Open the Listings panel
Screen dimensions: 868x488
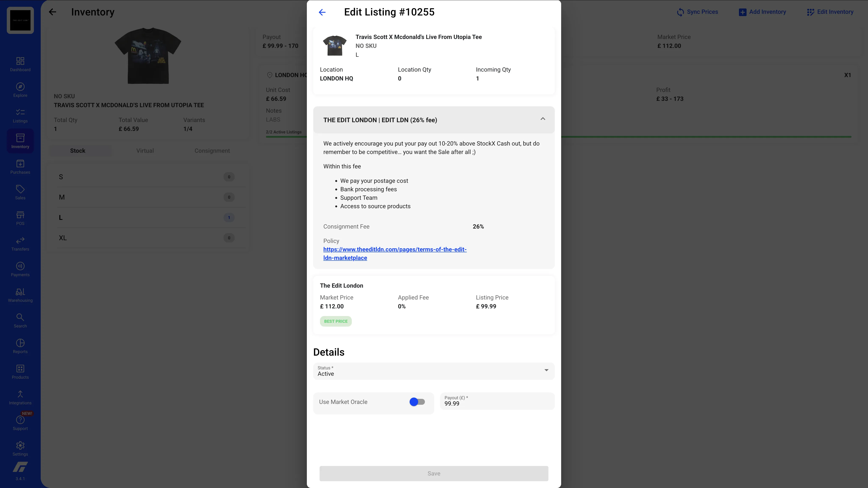20,115
